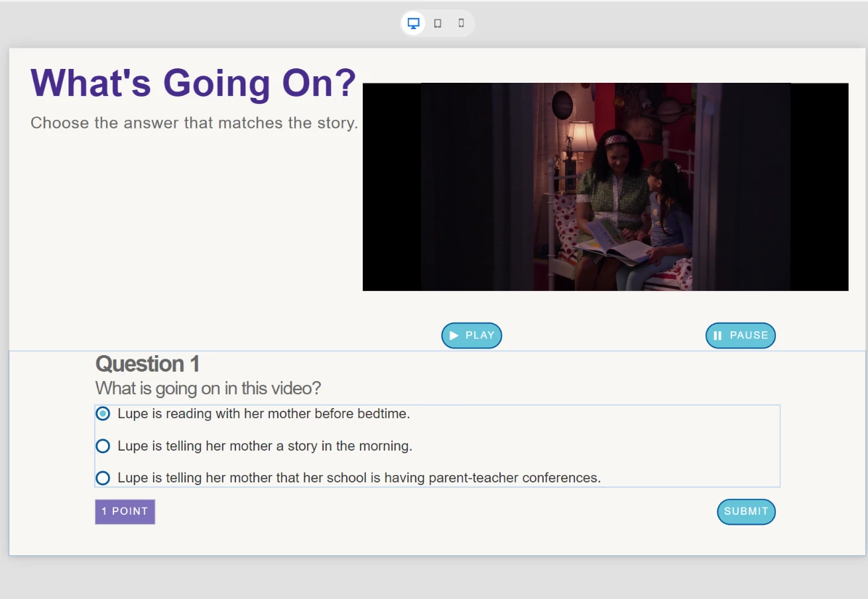Switch to desktop preview mode
The height and width of the screenshot is (599, 868).
tap(413, 23)
